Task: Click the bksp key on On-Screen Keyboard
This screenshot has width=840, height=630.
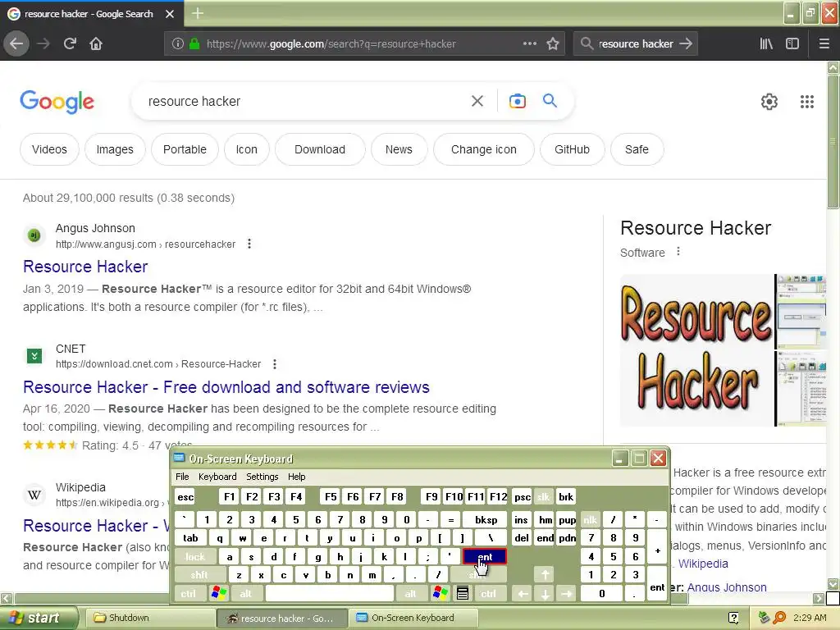Action: pyautogui.click(x=486, y=519)
